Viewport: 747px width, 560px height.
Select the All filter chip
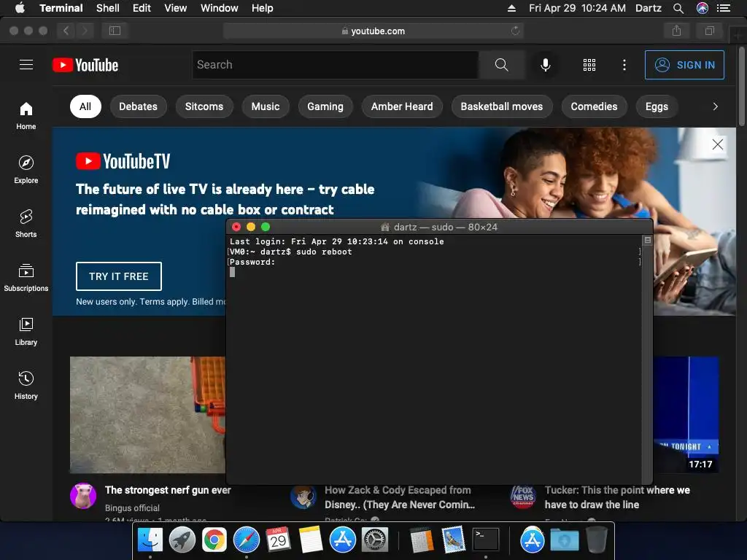point(85,106)
